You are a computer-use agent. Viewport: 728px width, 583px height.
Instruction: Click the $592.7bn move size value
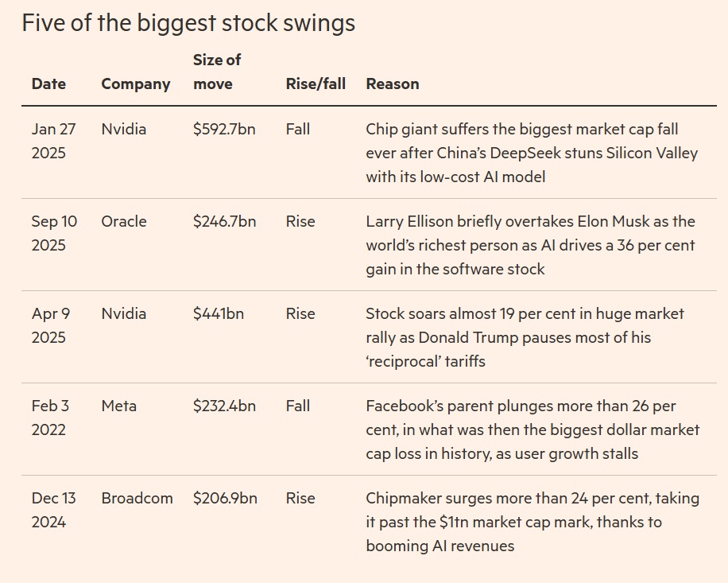point(224,129)
